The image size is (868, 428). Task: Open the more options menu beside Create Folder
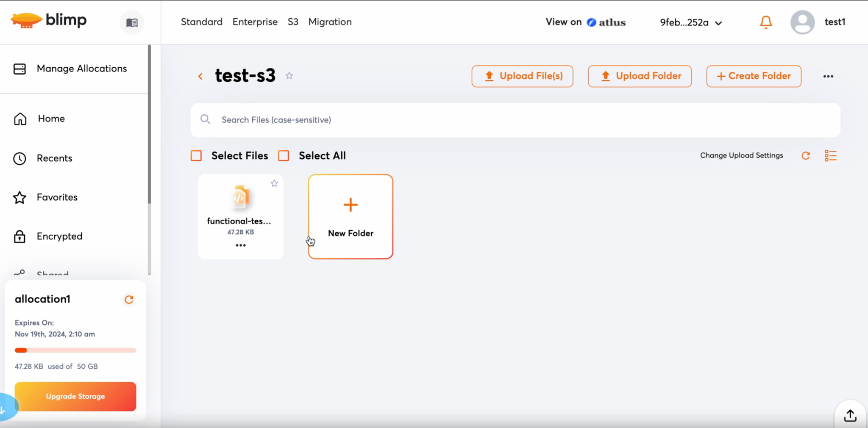pos(828,76)
